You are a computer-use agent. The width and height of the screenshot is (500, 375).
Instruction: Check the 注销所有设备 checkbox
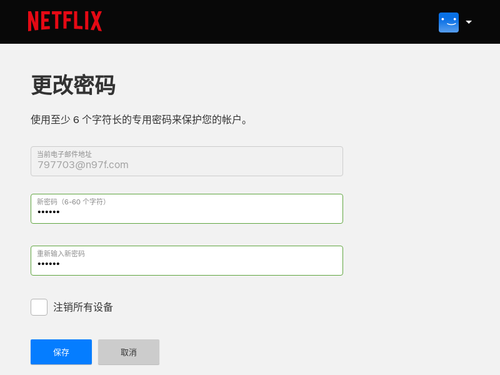(39, 307)
